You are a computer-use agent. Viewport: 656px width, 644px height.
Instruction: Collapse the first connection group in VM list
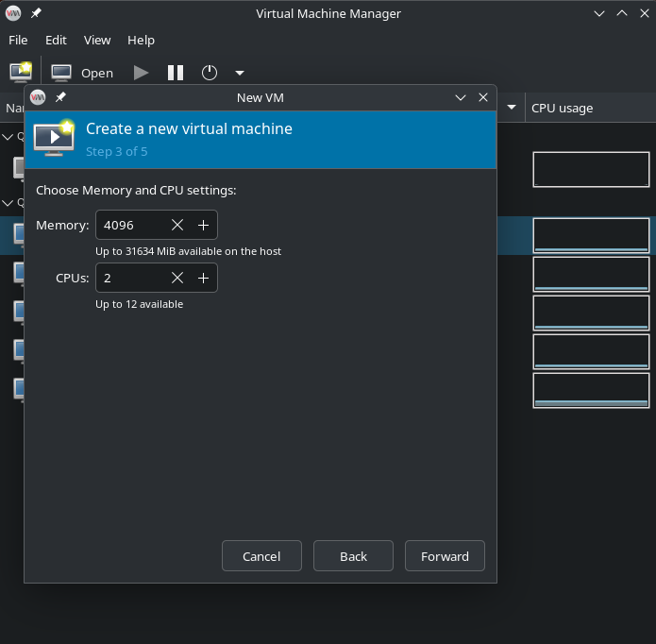(8, 137)
